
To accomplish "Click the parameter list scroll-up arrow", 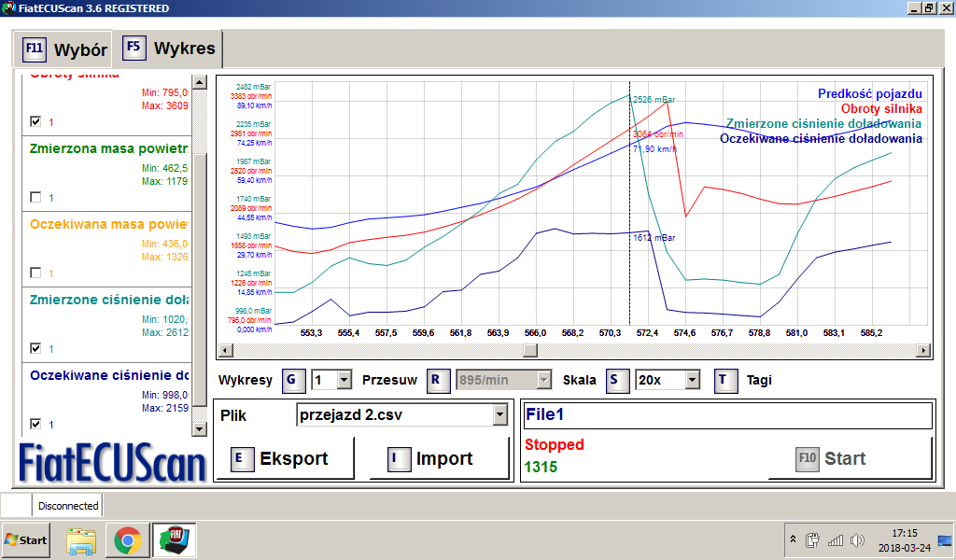I will click(200, 81).
